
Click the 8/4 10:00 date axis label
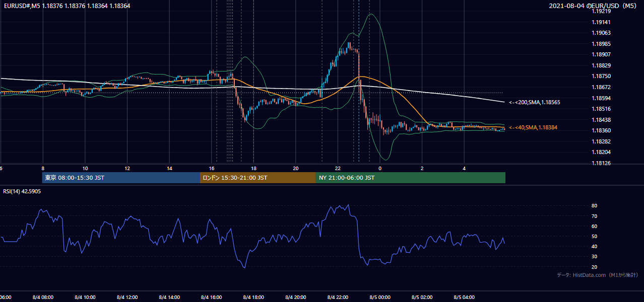click(85, 297)
